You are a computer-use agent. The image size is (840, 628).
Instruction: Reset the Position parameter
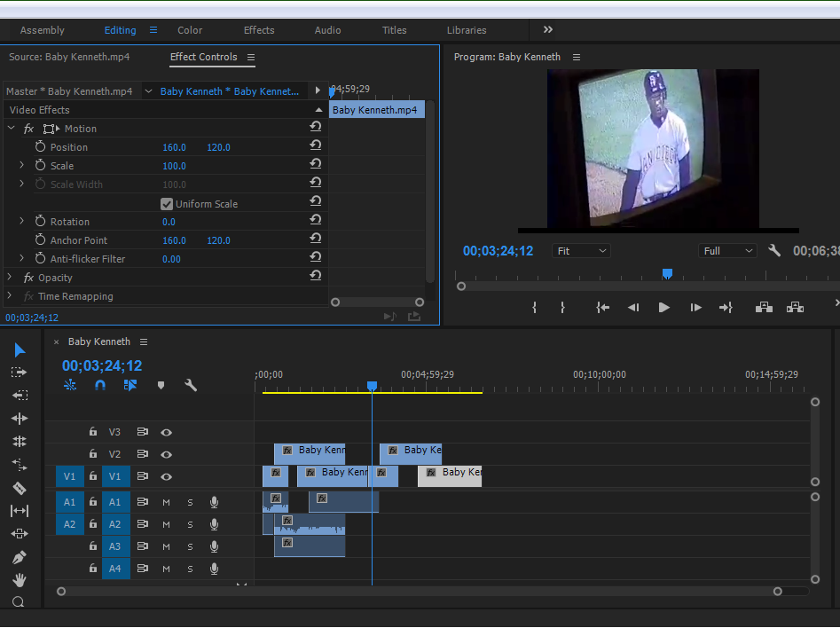point(315,146)
